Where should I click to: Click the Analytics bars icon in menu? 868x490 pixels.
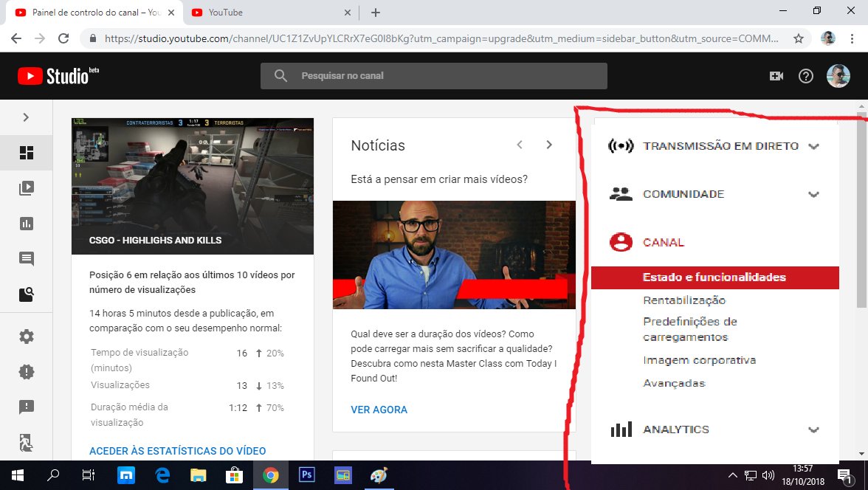621,429
